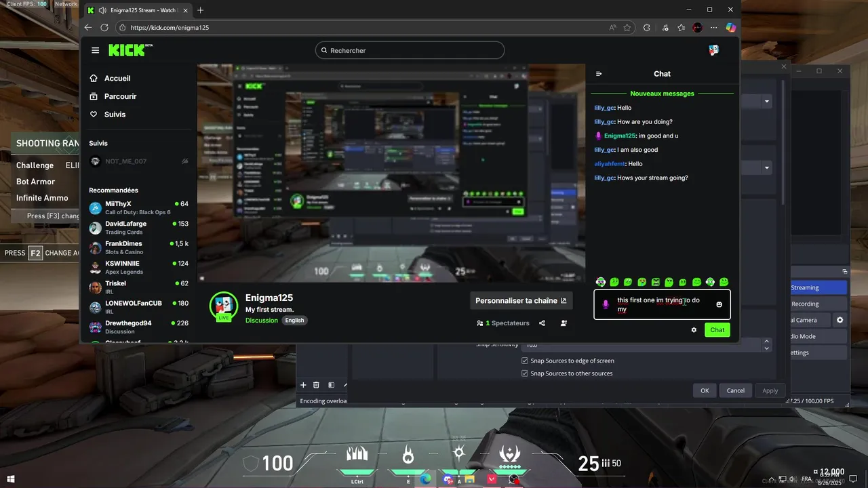Click the browser back arrow
The image size is (868, 488).
pos(88,28)
